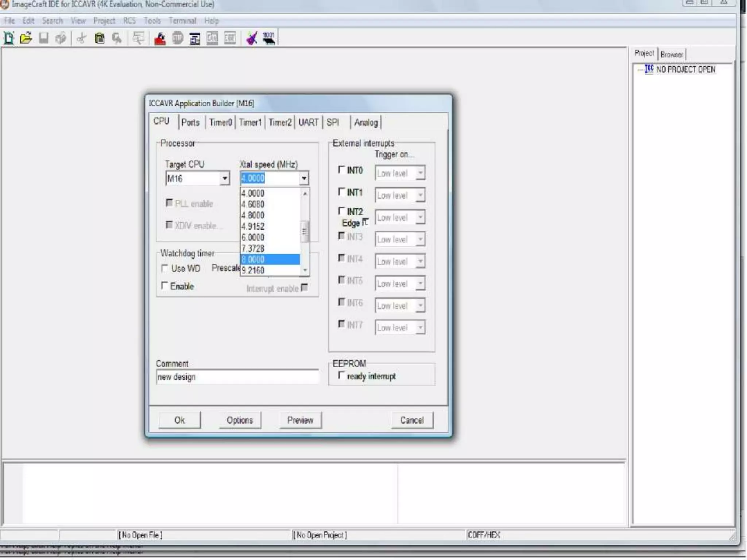
Task: Open INT2 trigger Low level dropdown
Action: tap(420, 218)
